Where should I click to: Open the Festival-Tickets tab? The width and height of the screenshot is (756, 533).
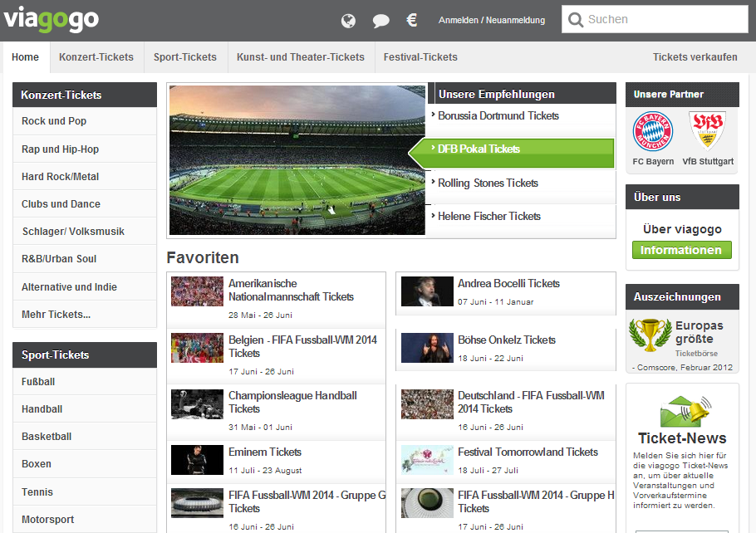click(x=420, y=56)
